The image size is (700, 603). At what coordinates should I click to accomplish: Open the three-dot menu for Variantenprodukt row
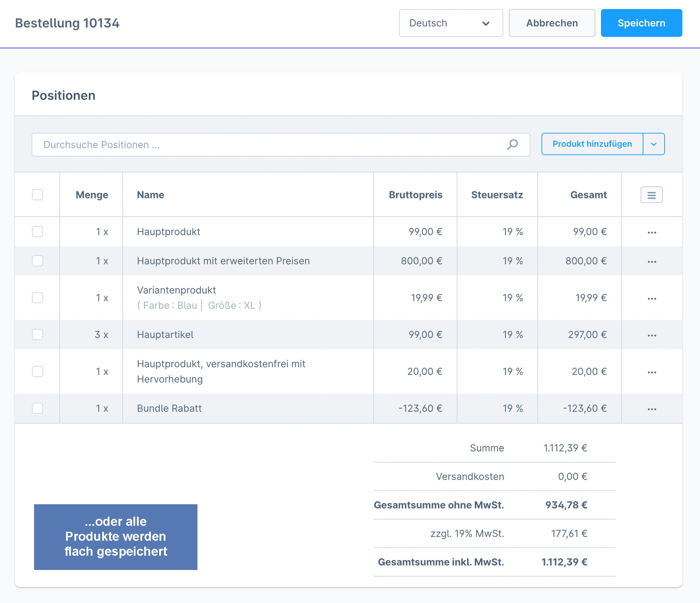click(x=652, y=298)
